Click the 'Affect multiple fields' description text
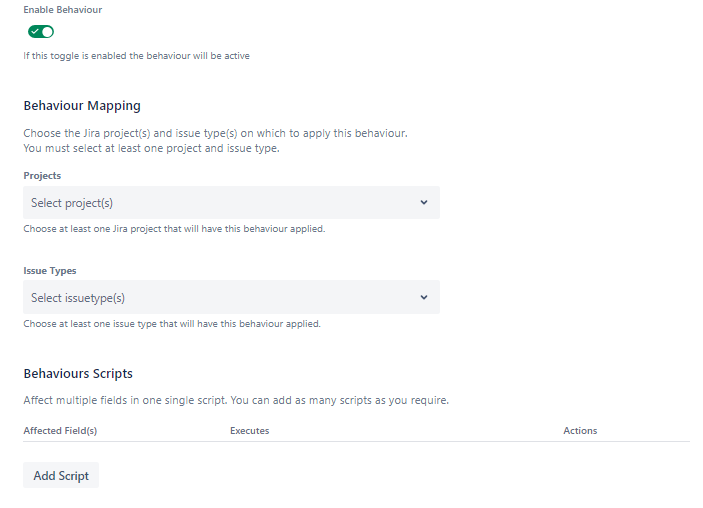 pyautogui.click(x=236, y=401)
